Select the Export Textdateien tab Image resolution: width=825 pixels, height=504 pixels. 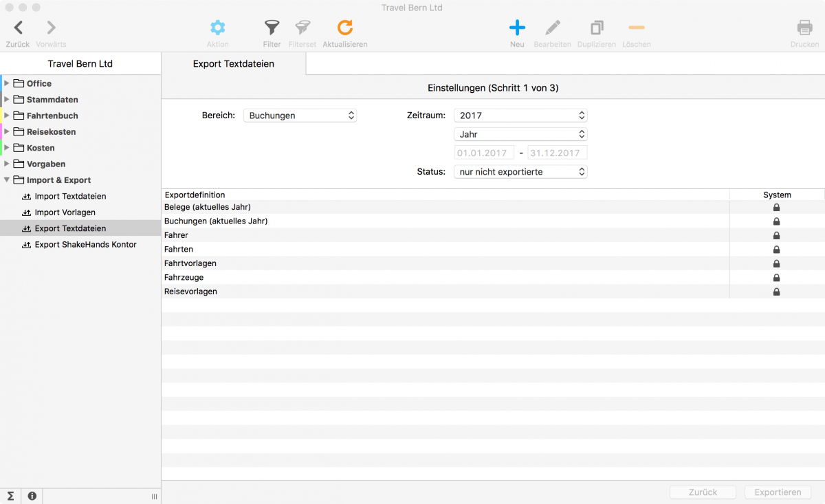click(234, 64)
